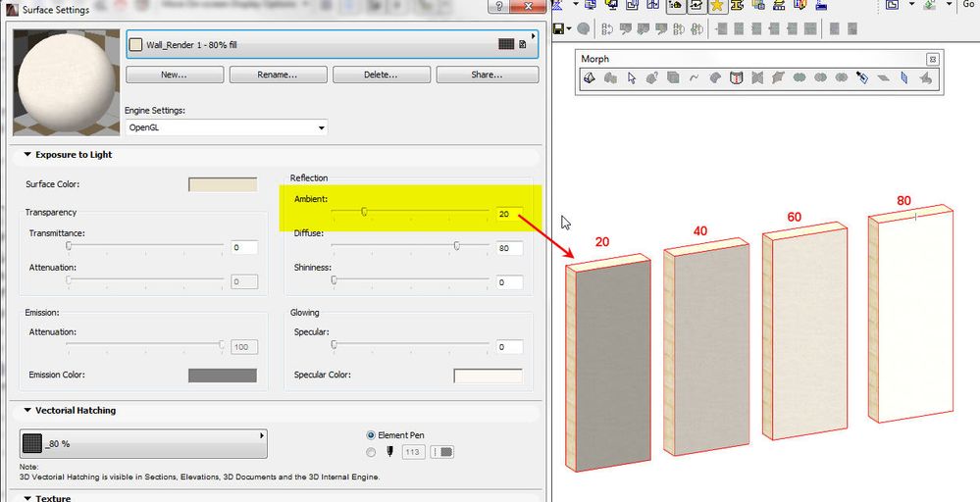Click the pen icon next to pen number
The height and width of the screenshot is (502, 980).
click(390, 451)
